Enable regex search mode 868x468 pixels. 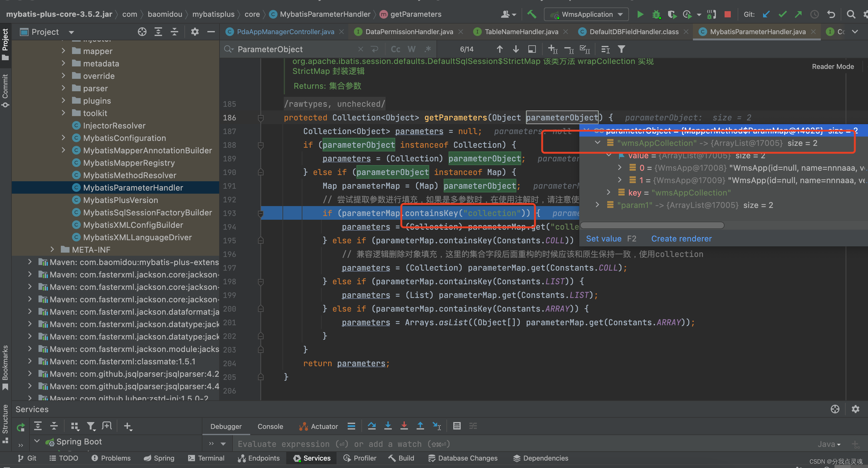(x=427, y=49)
